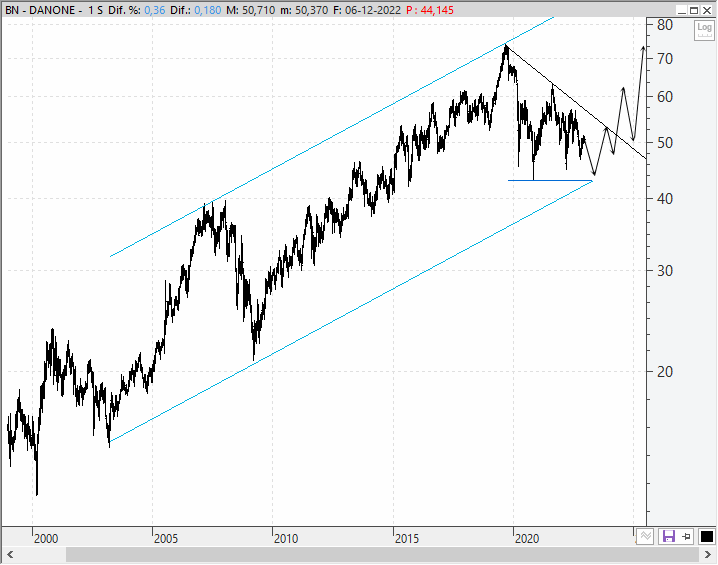Screen dimensions: 718x565
Task: Click the scrollbar right arrow
Action: [x=707, y=554]
